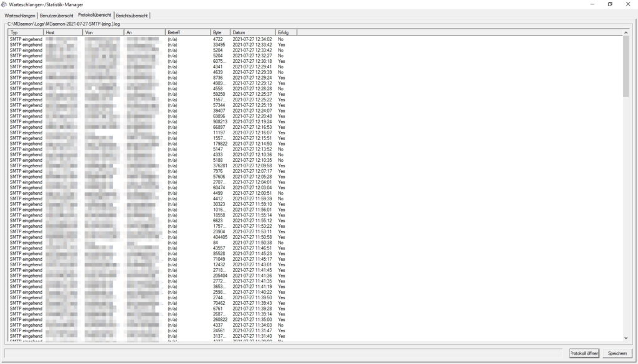Click the app icon in title bar
This screenshot has width=638, height=364.
coord(4,4)
